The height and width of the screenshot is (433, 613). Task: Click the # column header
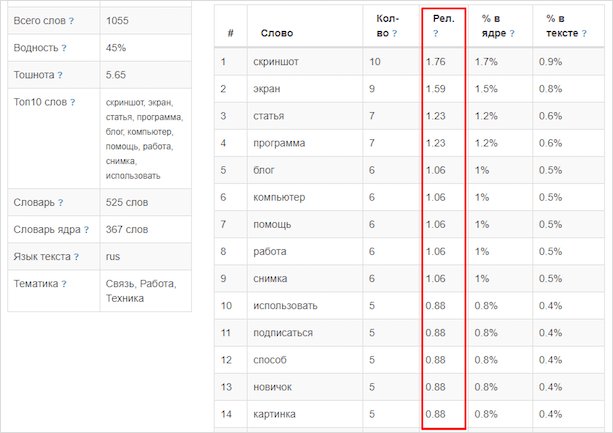click(x=231, y=33)
